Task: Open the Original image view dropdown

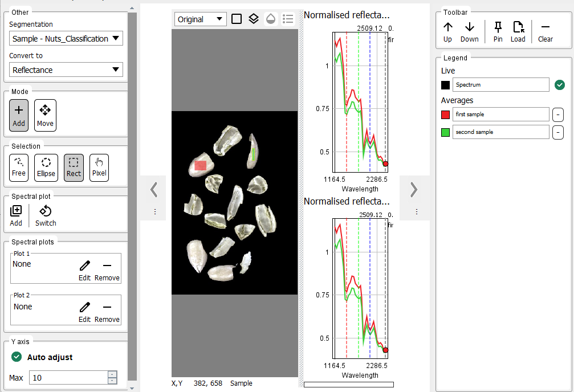Action: 200,19
